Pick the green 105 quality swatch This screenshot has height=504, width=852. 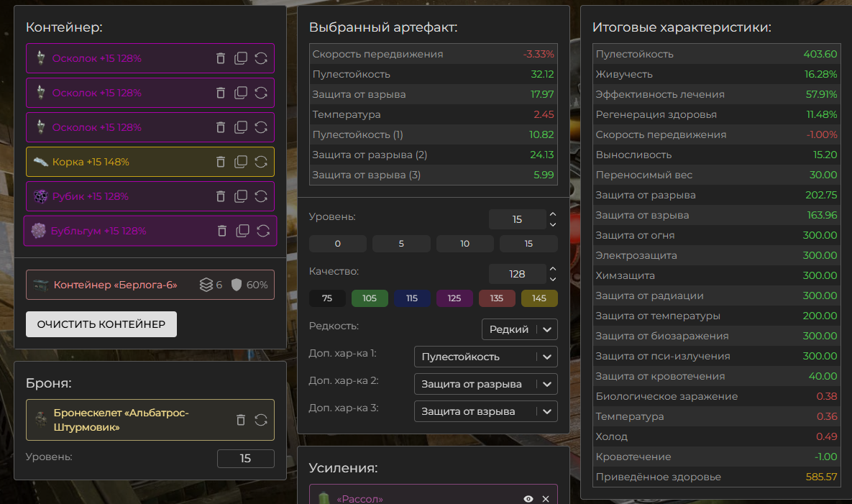tap(370, 298)
